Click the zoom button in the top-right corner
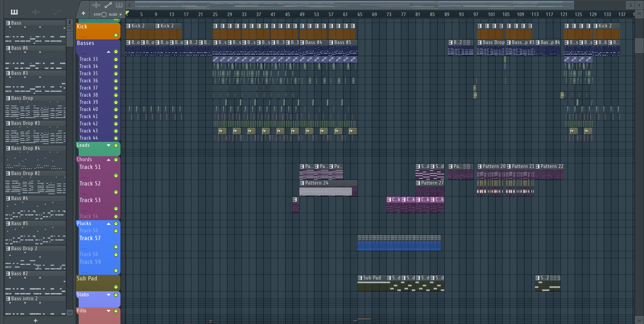Screen dimensions: 644x324 pyautogui.click(x=639, y=5)
